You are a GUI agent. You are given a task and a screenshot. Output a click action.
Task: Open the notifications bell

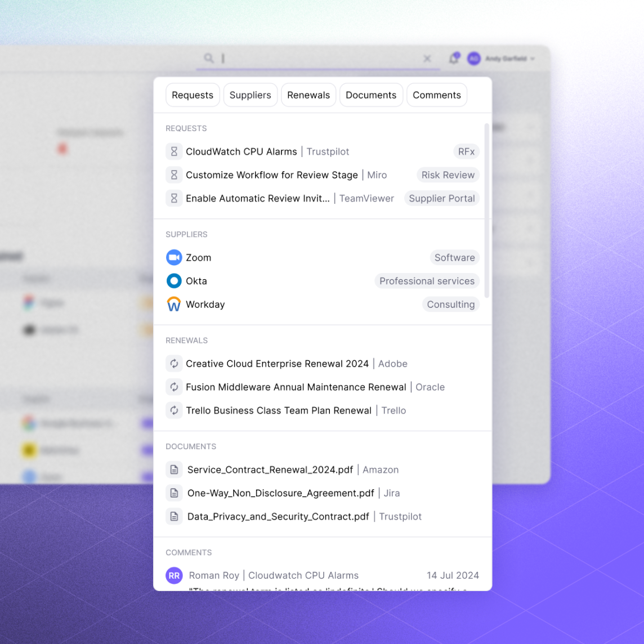[454, 59]
